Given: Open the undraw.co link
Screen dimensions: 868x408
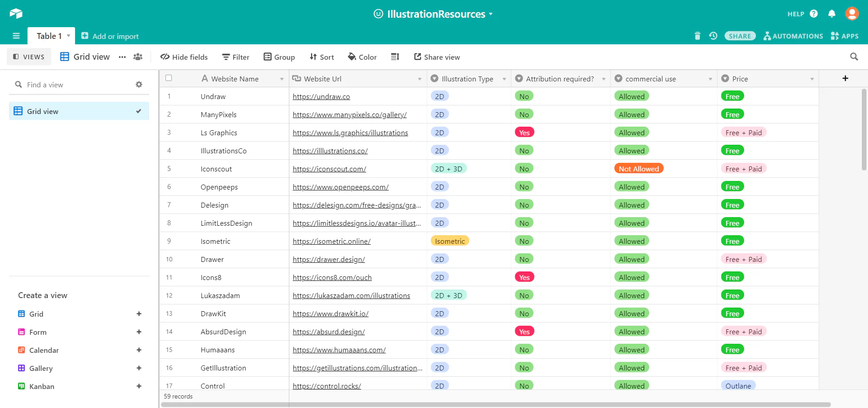Looking at the screenshot, I should coord(321,96).
